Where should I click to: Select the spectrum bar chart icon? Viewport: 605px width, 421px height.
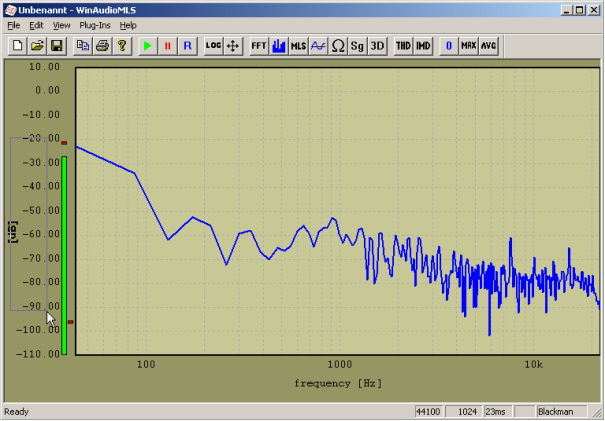coord(279,46)
